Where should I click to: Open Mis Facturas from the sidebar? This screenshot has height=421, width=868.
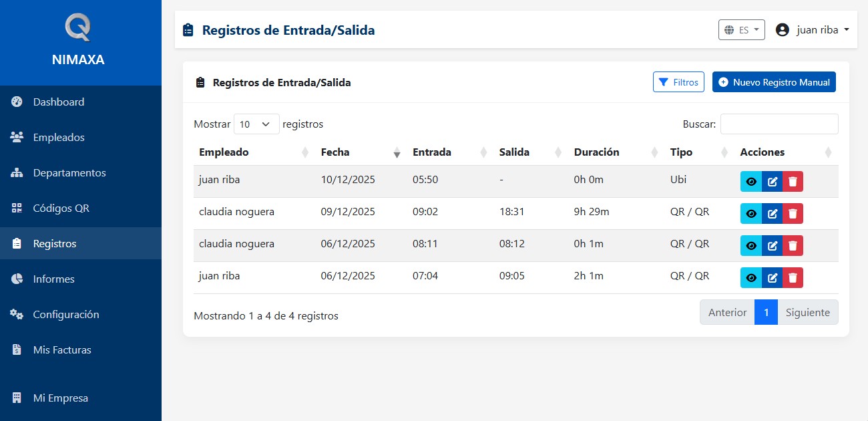click(x=61, y=349)
